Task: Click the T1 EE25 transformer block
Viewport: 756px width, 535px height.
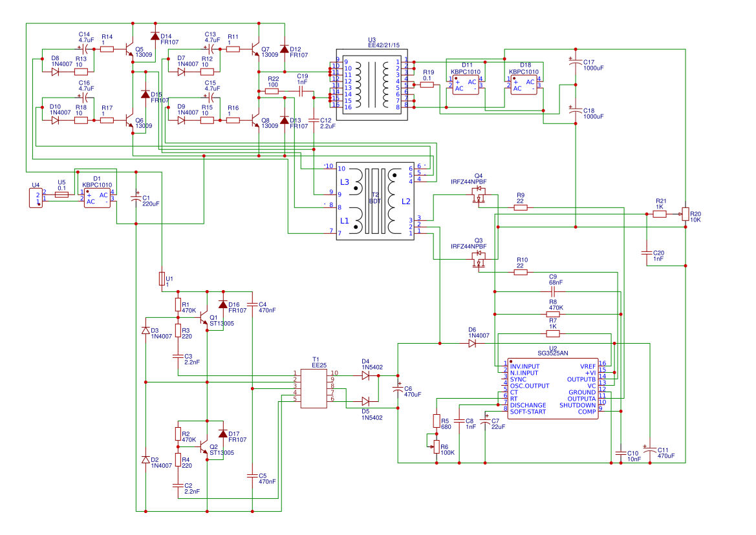Action: [x=314, y=388]
